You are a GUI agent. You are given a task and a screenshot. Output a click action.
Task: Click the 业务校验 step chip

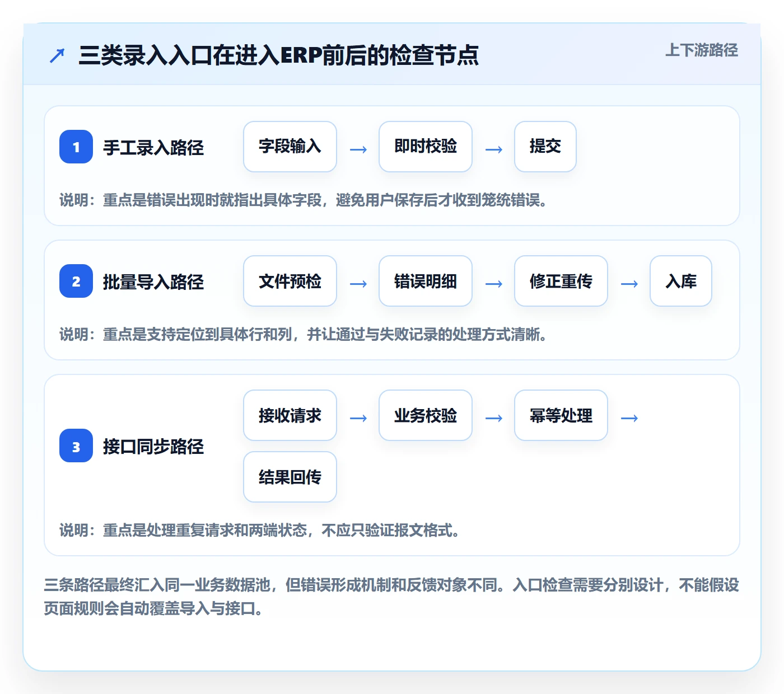point(426,415)
